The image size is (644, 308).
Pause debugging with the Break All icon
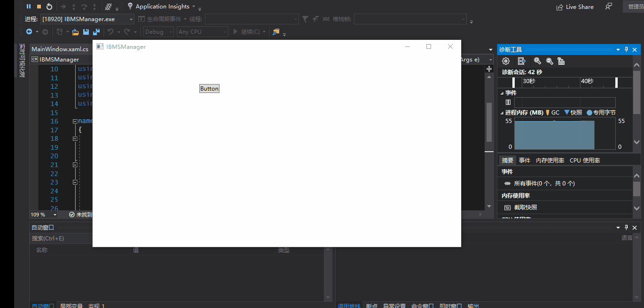coord(29,7)
